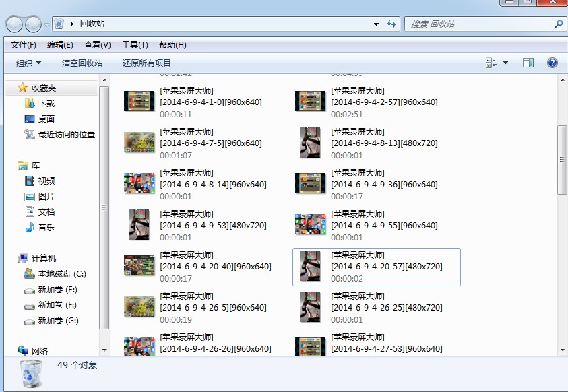Screen dimensions: 568x392
Task: Open the 查看(V) menu
Action: tap(98, 45)
